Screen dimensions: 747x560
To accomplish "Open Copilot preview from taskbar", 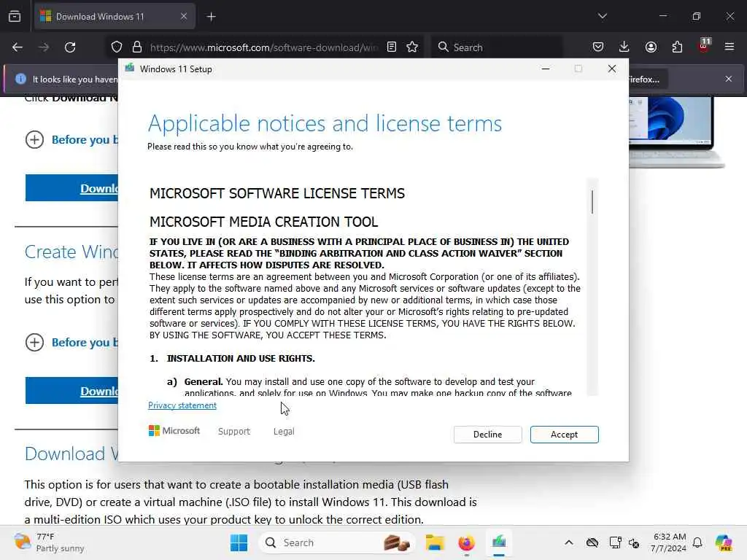I will pyautogui.click(x=724, y=542).
